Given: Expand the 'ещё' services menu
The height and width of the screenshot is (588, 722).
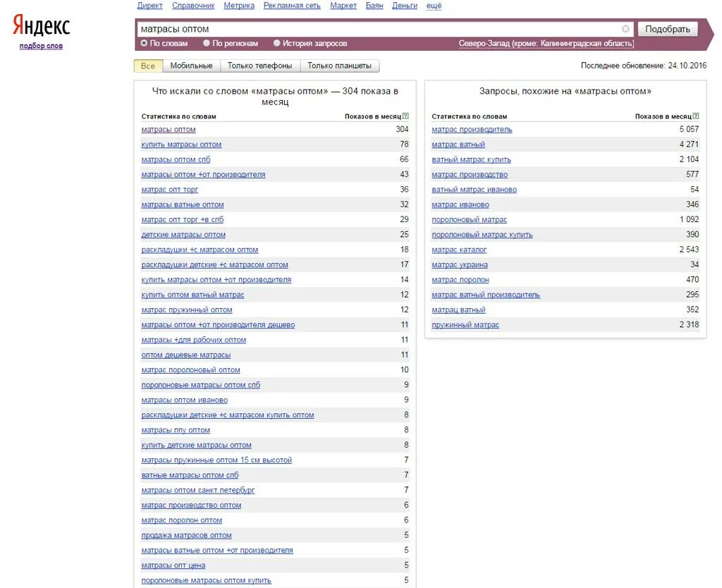Looking at the screenshot, I should pos(434,6).
